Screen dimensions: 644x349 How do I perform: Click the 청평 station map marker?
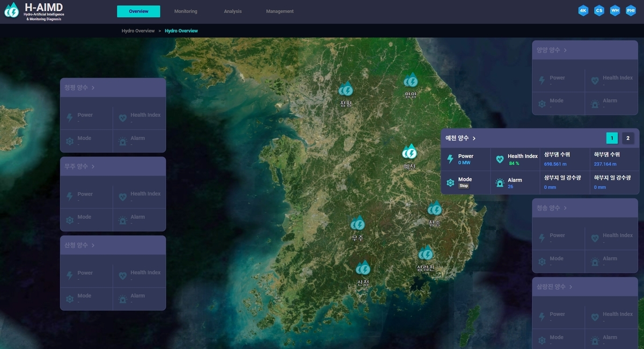pyautogui.click(x=346, y=90)
